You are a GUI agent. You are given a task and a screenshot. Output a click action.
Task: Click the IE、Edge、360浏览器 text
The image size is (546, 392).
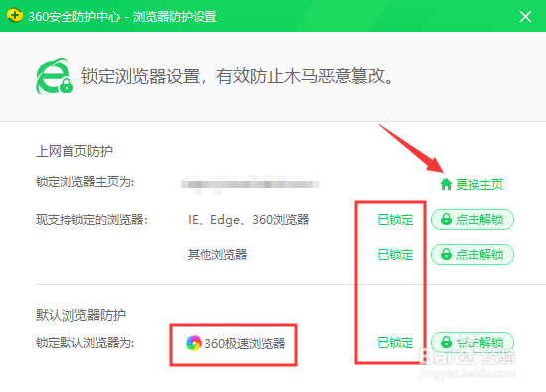pos(248,220)
